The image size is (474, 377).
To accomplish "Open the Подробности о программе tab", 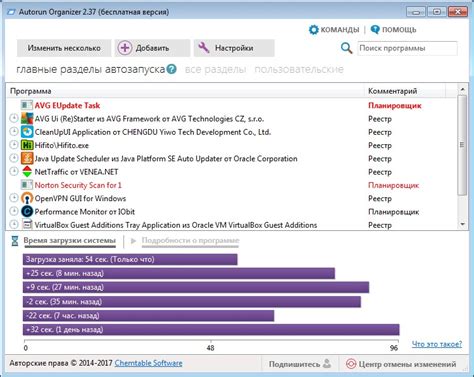I will tap(190, 241).
